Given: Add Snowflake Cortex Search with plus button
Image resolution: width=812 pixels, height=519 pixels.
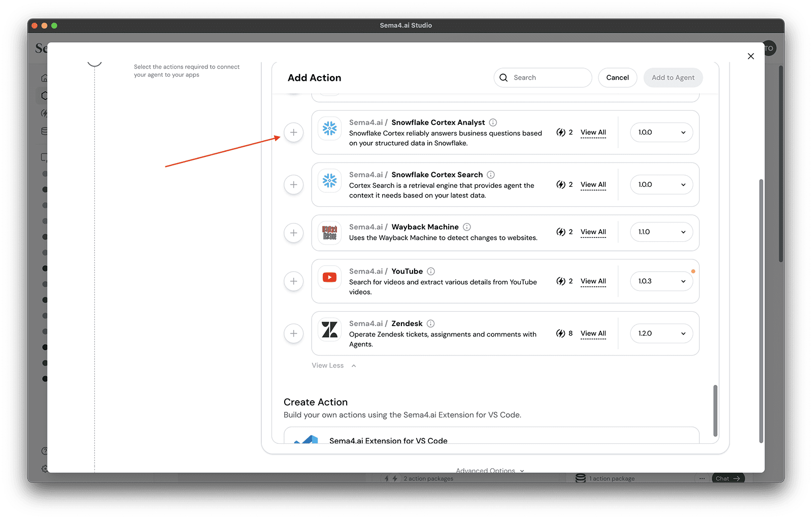Looking at the screenshot, I should pyautogui.click(x=293, y=185).
